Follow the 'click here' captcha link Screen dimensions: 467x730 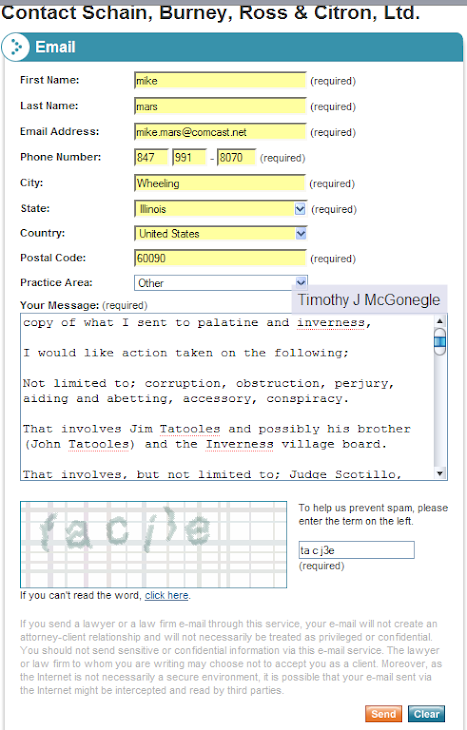coord(166,595)
